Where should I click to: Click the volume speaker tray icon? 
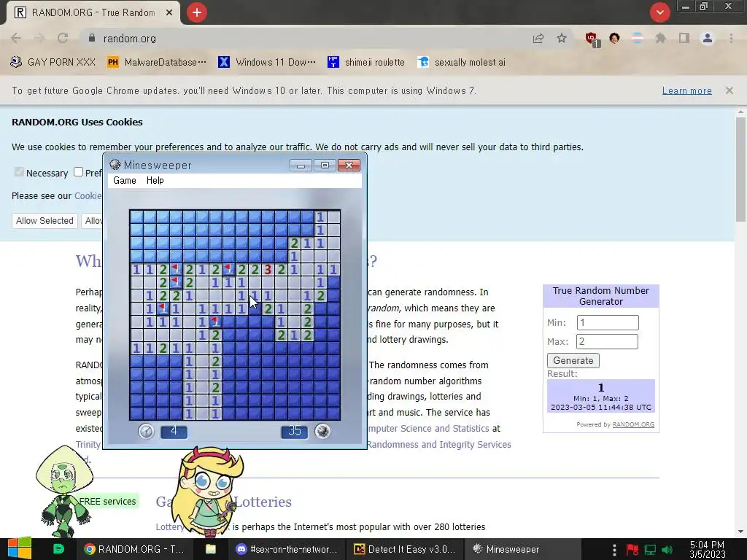click(667, 550)
